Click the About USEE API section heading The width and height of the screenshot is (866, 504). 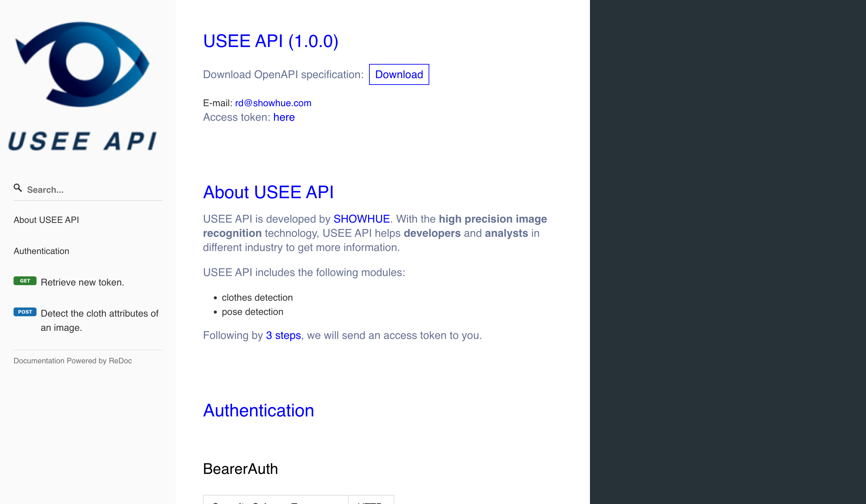click(x=268, y=192)
